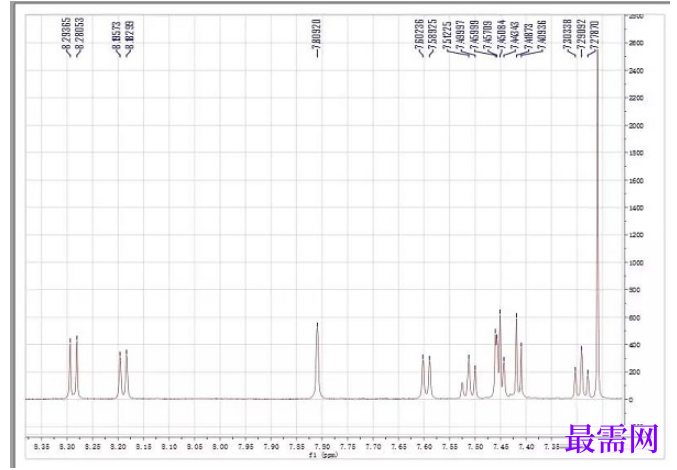Select the singlet peak near 7.81 ppm
This screenshot has width=677, height=470.
click(317, 360)
